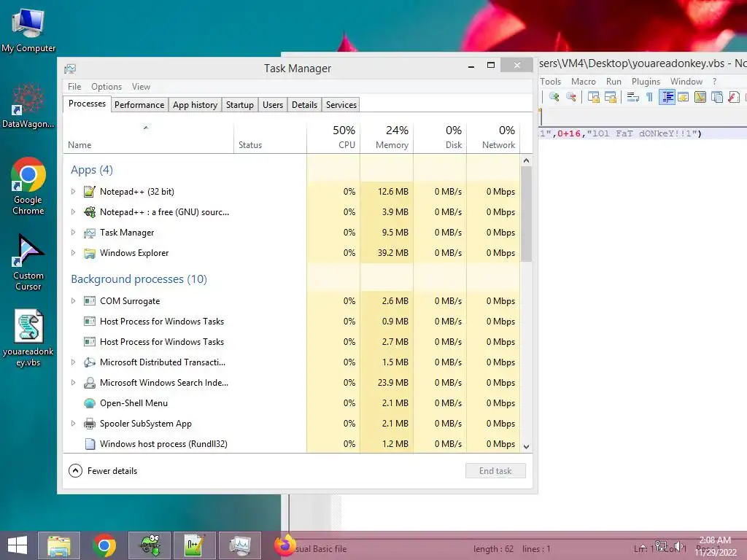Open Chrome from the taskbar
Image resolution: width=747 pixels, height=560 pixels.
pos(104,545)
